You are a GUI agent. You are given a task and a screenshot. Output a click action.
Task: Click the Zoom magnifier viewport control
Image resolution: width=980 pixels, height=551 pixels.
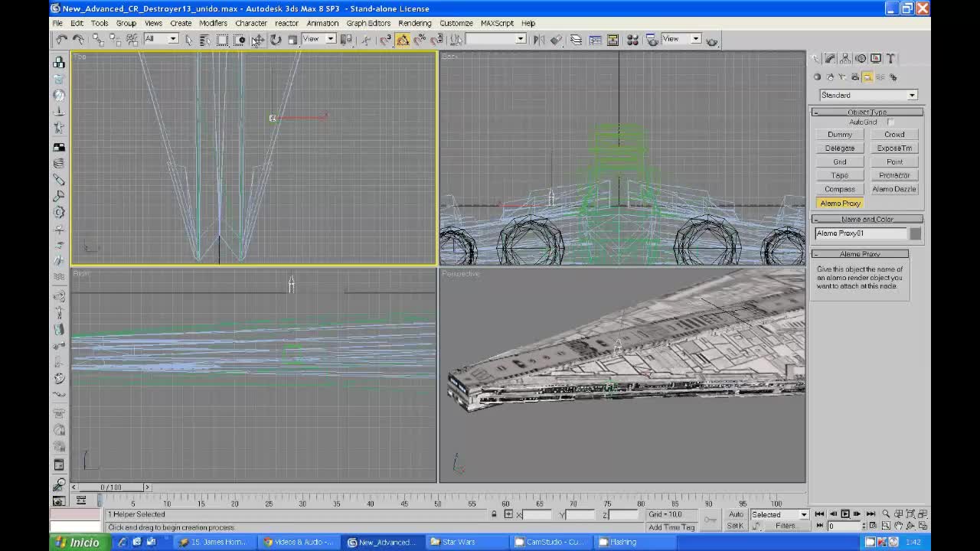tap(886, 514)
